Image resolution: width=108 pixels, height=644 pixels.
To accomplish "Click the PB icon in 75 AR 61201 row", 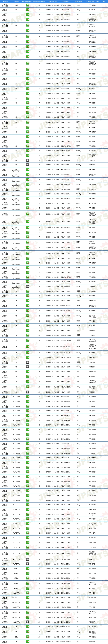I will pos(28,321).
